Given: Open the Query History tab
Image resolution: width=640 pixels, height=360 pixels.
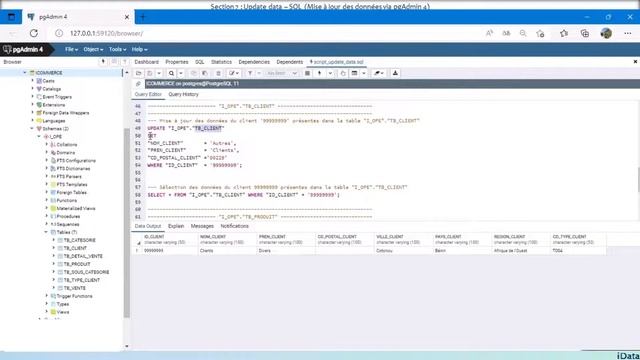Looking at the screenshot, I should 183,94.
